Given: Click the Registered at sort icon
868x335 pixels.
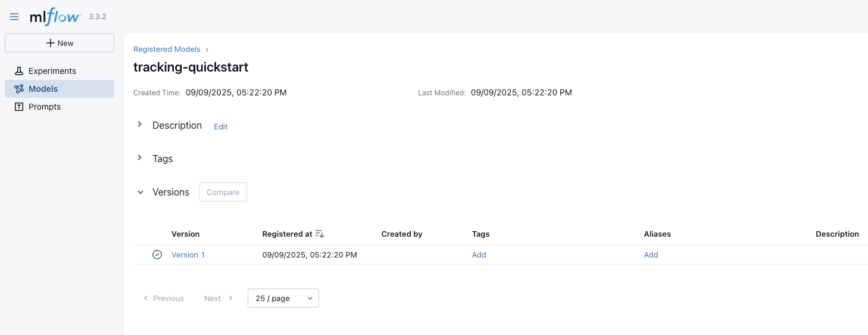Looking at the screenshot, I should click(320, 234).
